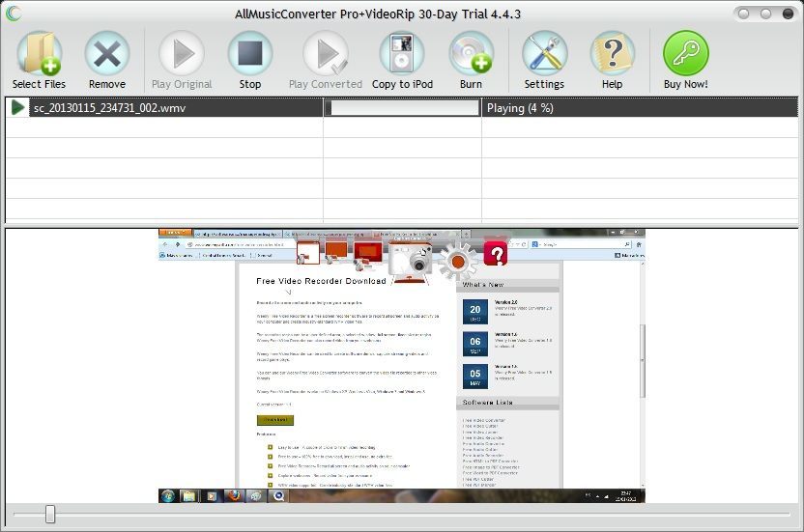804x532 pixels.
Task: Click the camera icon in the video preview
Action: click(412, 263)
